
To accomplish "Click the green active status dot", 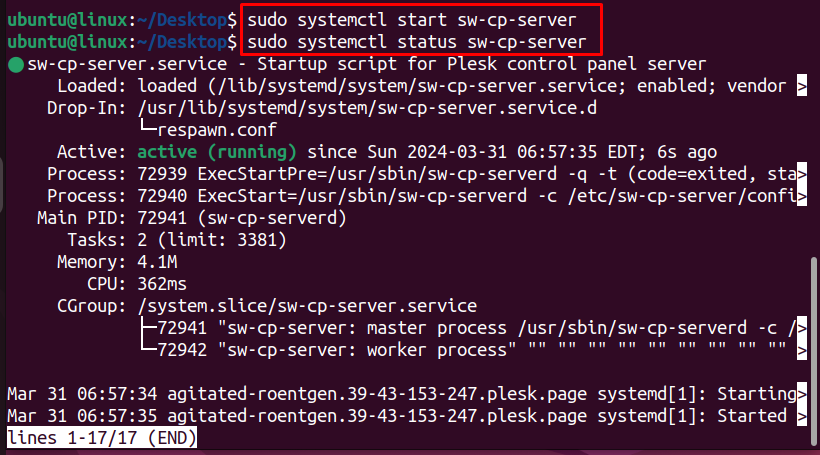I will coord(16,65).
